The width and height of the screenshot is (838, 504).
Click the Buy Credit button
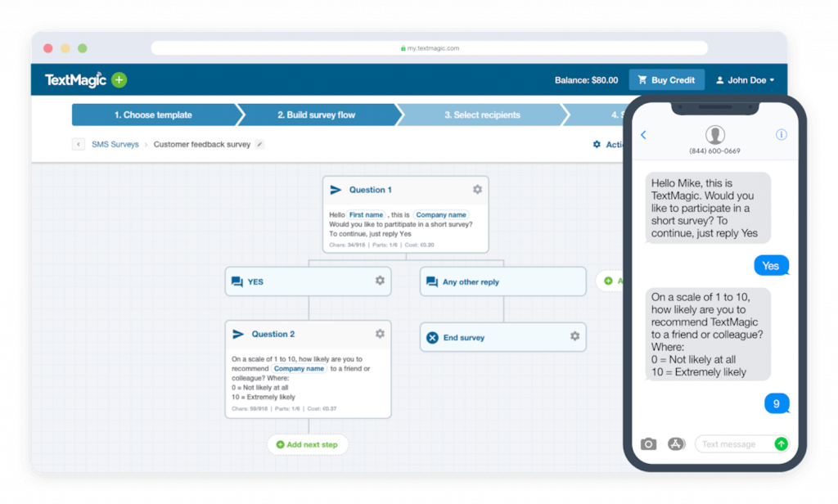coord(666,80)
